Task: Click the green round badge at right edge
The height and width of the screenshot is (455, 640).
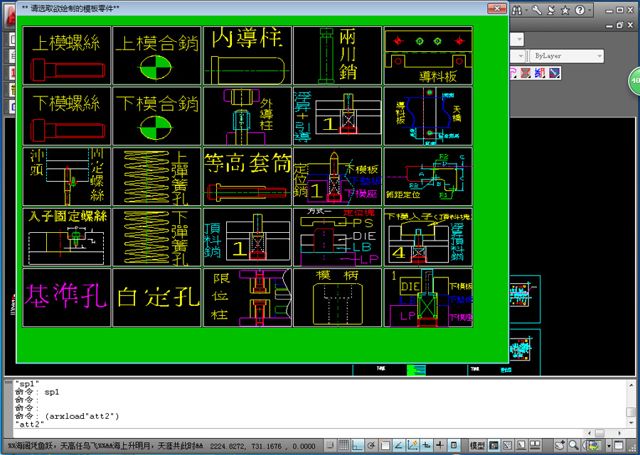Action: pyautogui.click(x=635, y=81)
